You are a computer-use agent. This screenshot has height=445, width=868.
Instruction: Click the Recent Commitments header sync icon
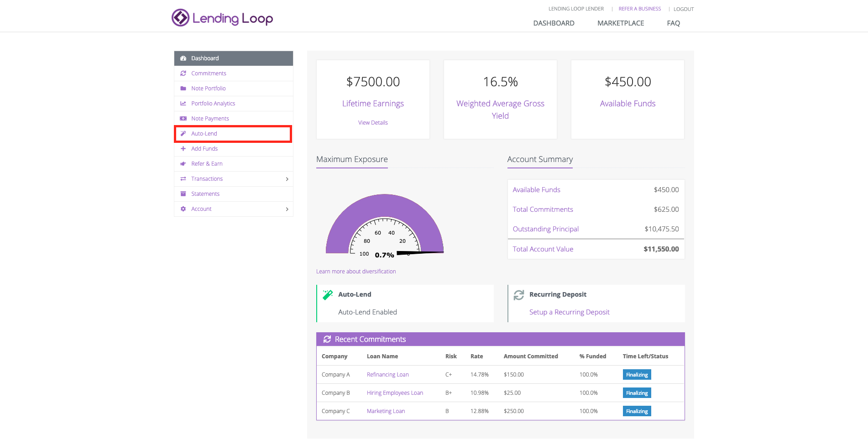(327, 339)
